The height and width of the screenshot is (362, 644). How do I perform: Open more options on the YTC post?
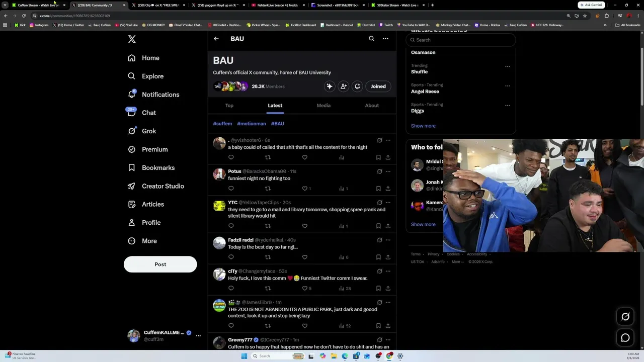(x=388, y=203)
